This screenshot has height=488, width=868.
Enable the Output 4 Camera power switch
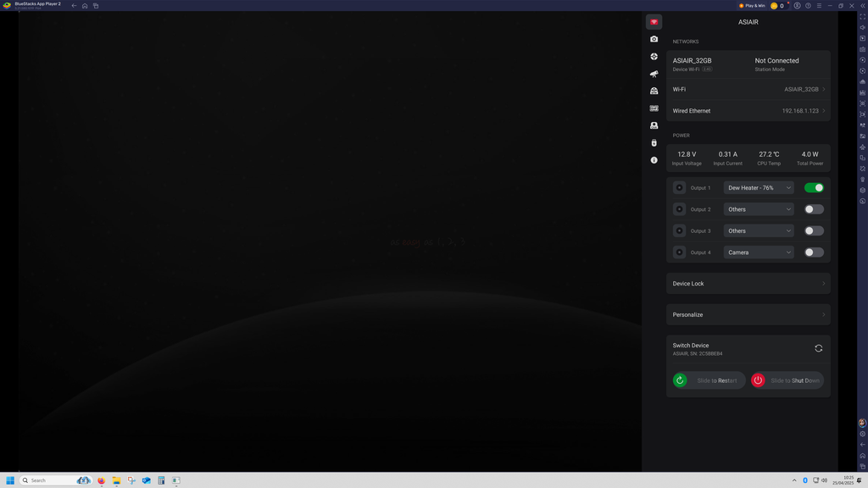tap(814, 252)
